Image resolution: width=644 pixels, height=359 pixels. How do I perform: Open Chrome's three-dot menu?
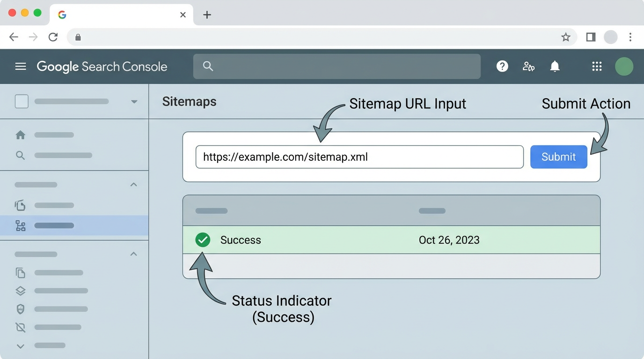pos(631,37)
